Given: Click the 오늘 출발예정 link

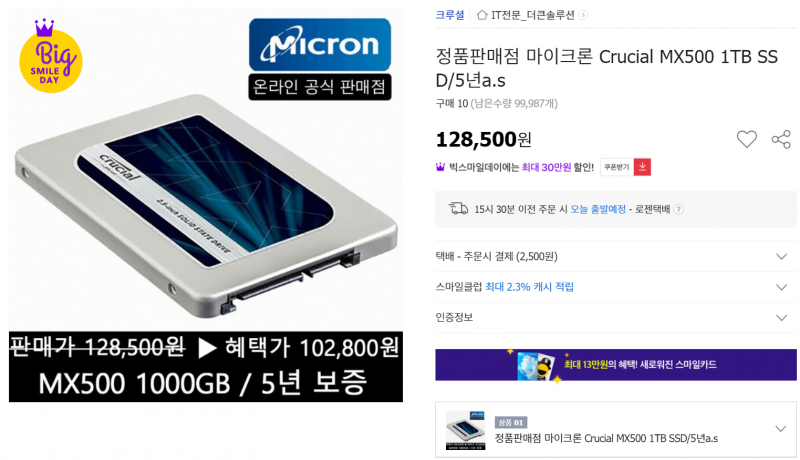Looking at the screenshot, I should tap(597, 209).
